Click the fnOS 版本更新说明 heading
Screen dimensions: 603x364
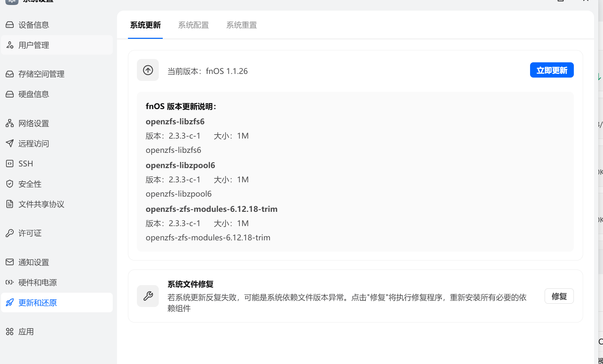coord(181,106)
